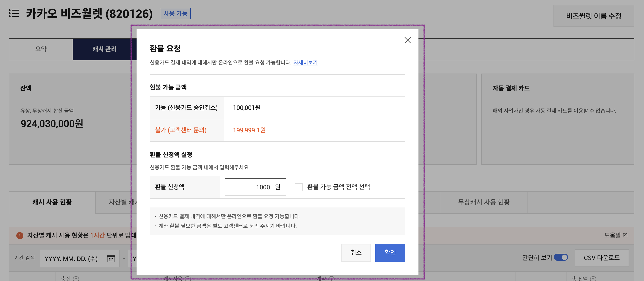The height and width of the screenshot is (281, 644).
Task: Open the 무상캐시 사용 현황 tab
Action: point(483,202)
